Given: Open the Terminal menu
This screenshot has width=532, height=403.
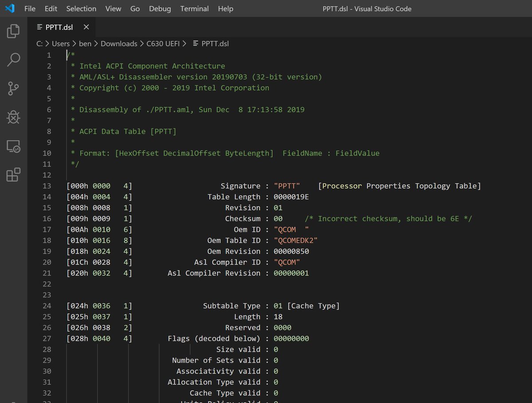Looking at the screenshot, I should click(x=195, y=8).
